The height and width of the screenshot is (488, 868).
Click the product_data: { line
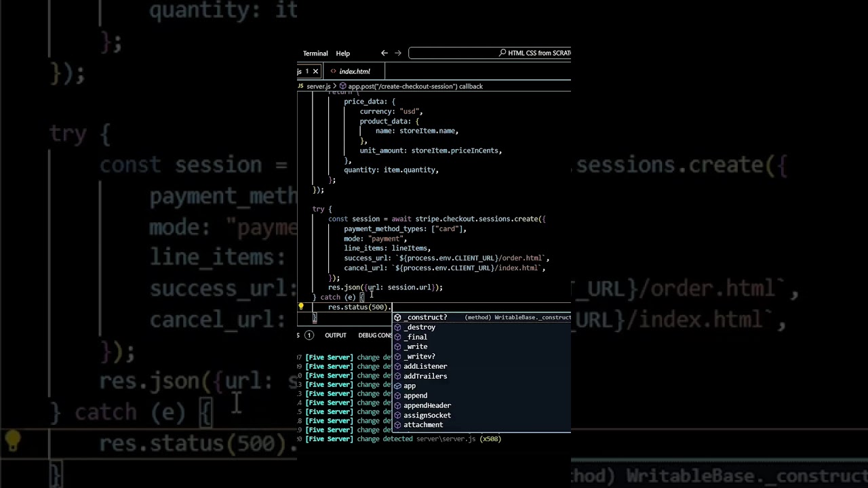point(389,121)
